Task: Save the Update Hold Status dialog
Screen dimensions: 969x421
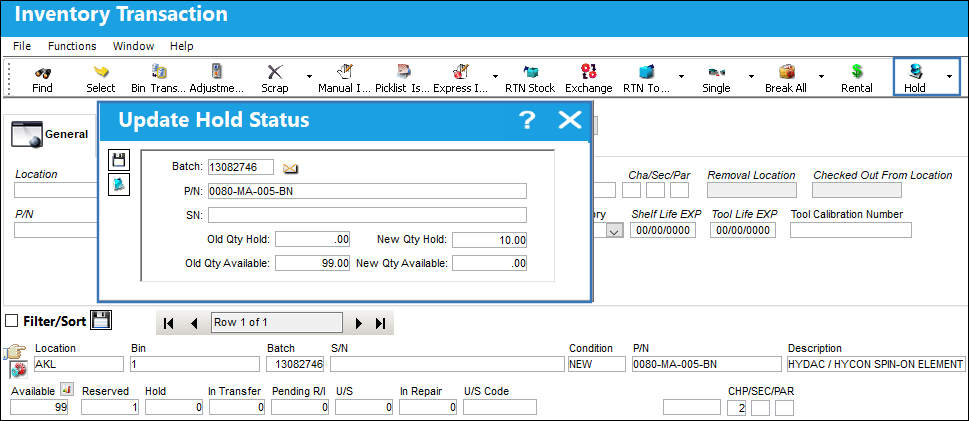Action: [x=119, y=160]
